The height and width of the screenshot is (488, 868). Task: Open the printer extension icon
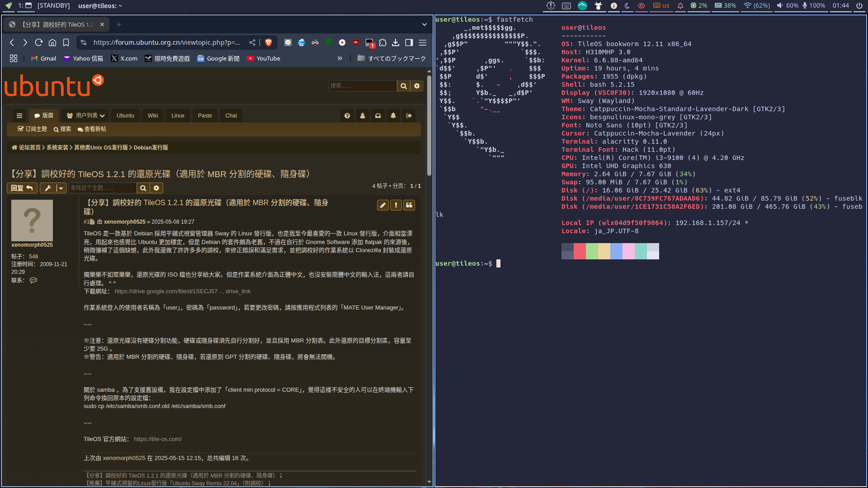coord(302,42)
